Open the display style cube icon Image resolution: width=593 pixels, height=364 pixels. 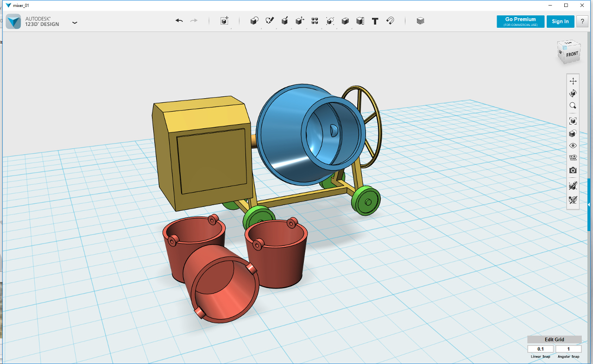573,133
